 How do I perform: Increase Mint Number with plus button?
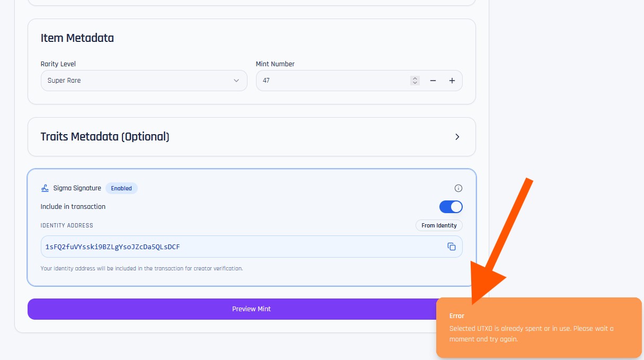coord(452,81)
